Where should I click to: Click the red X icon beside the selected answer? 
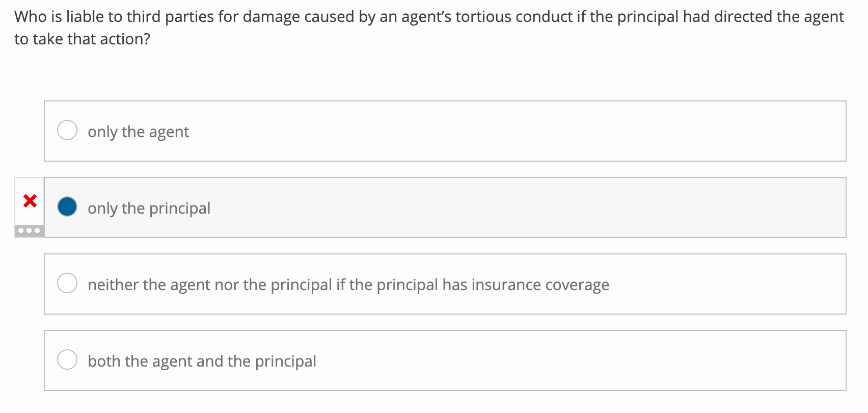[29, 201]
